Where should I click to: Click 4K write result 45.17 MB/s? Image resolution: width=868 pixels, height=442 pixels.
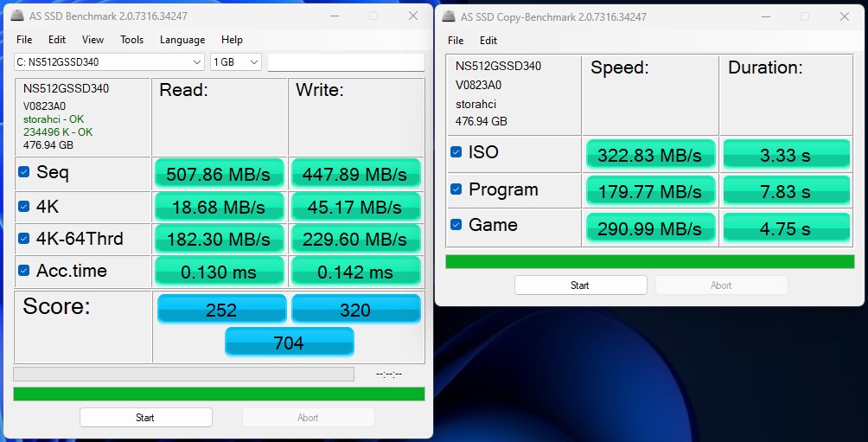[355, 207]
